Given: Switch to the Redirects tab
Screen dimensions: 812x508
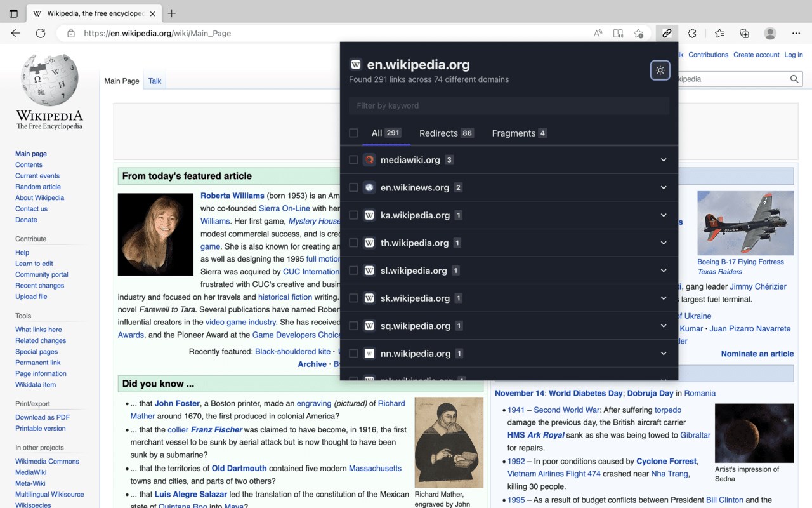Looking at the screenshot, I should coord(447,133).
